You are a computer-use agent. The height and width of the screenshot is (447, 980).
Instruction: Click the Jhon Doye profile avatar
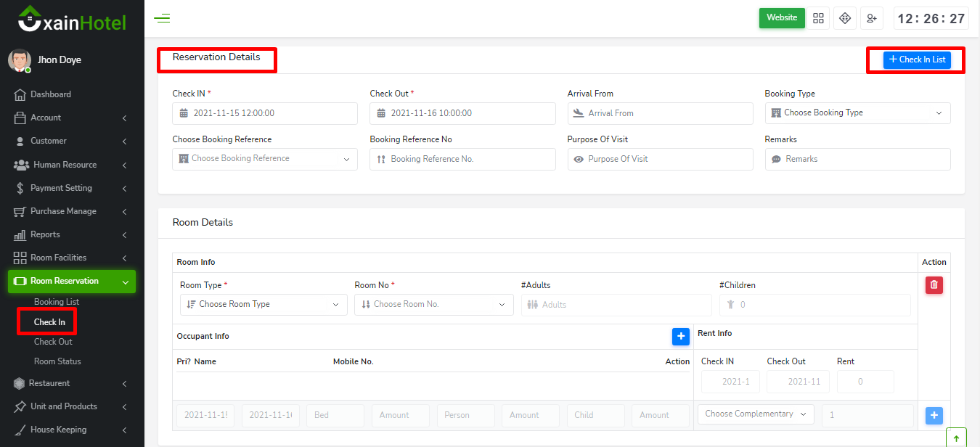pos(20,60)
